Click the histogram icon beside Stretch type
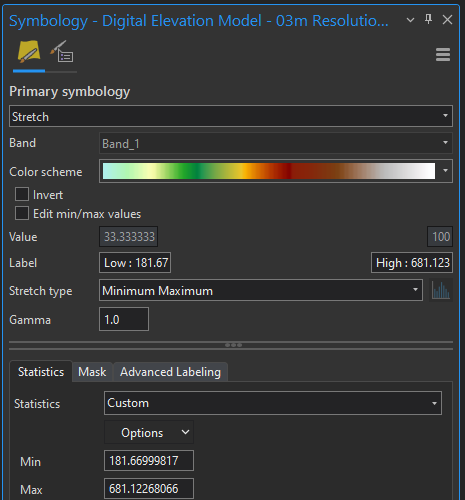465x500 pixels. [441, 290]
